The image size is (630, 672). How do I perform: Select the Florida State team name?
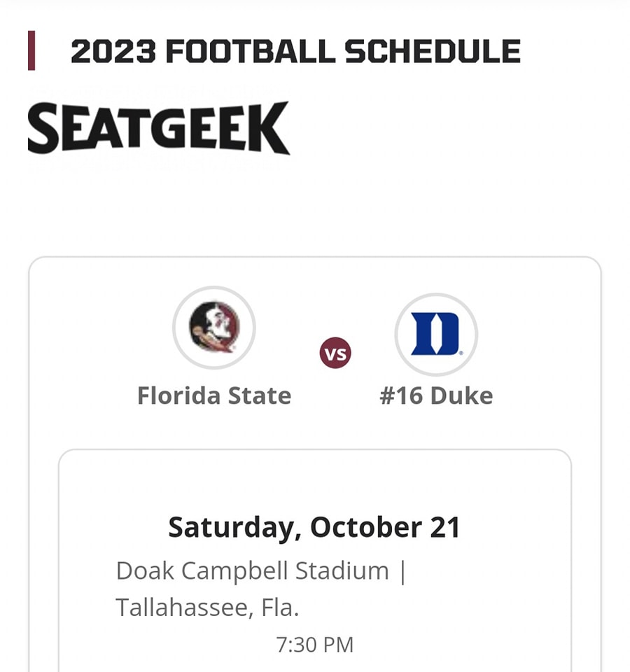pos(214,395)
